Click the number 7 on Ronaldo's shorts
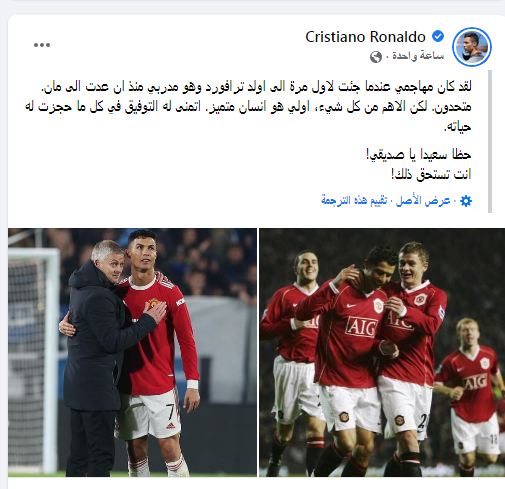The height and width of the screenshot is (489, 505). tap(171, 413)
